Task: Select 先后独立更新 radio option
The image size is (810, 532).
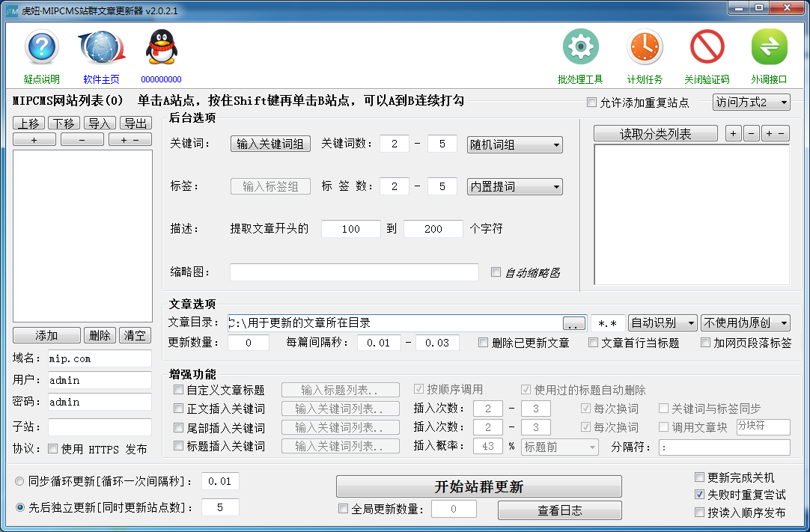Action: [x=19, y=508]
